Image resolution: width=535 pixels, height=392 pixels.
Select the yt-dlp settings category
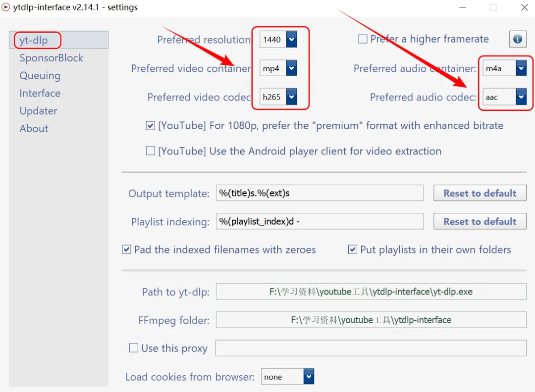[x=58, y=40]
